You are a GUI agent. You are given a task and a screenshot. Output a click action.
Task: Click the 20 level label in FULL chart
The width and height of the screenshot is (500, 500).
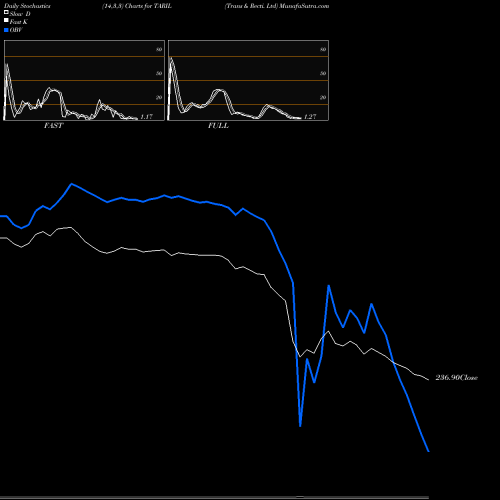coord(323,97)
